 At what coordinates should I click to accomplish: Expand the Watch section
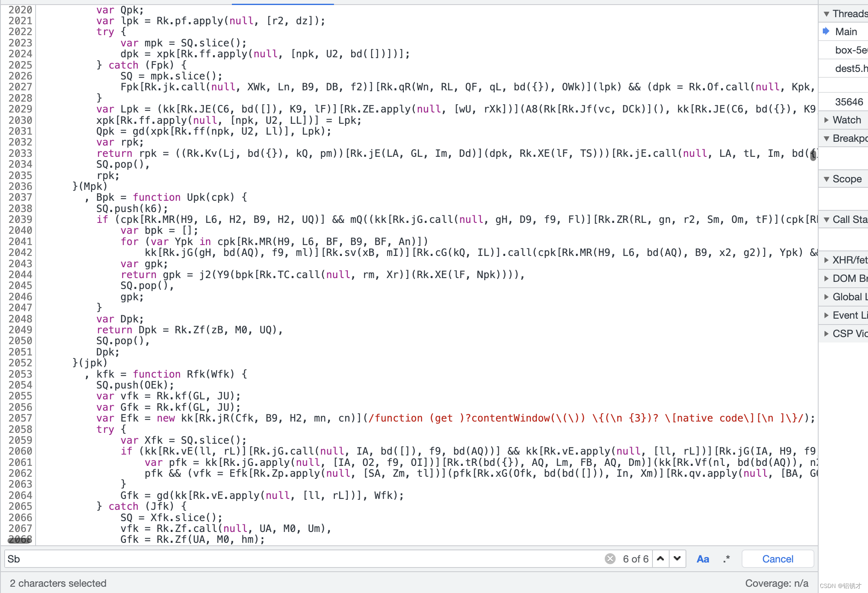(843, 120)
